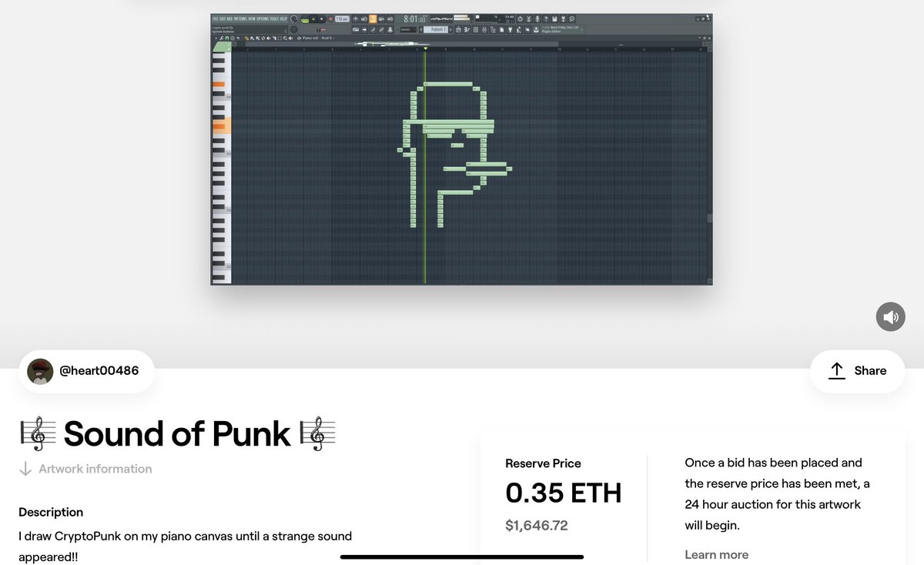Click the Reserve Price label
This screenshot has height=565, width=924.
(x=543, y=463)
